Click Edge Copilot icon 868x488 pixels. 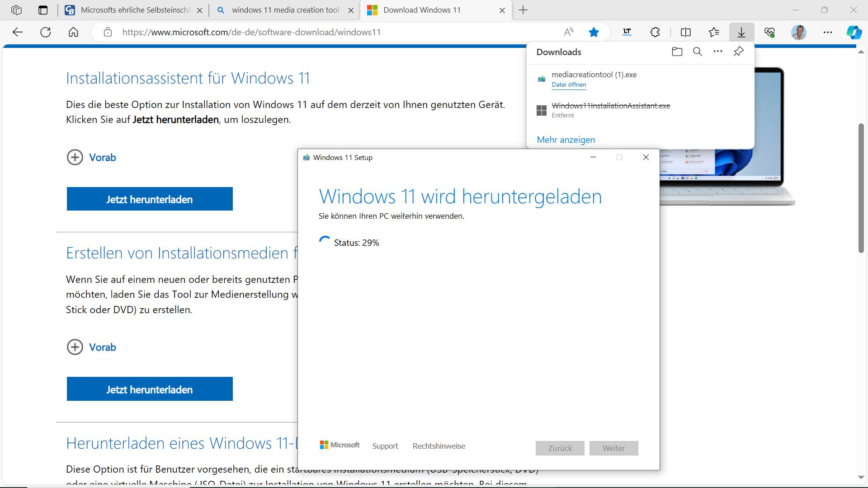pos(854,32)
